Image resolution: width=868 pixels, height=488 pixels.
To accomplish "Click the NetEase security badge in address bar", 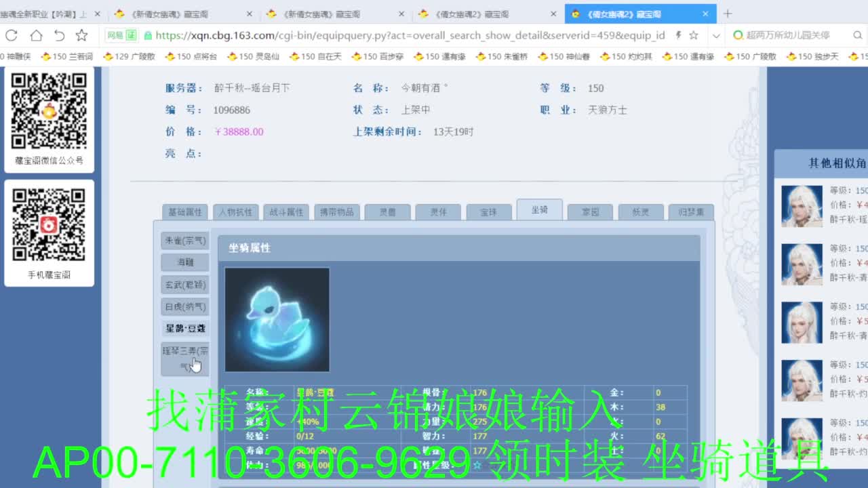I will (121, 35).
